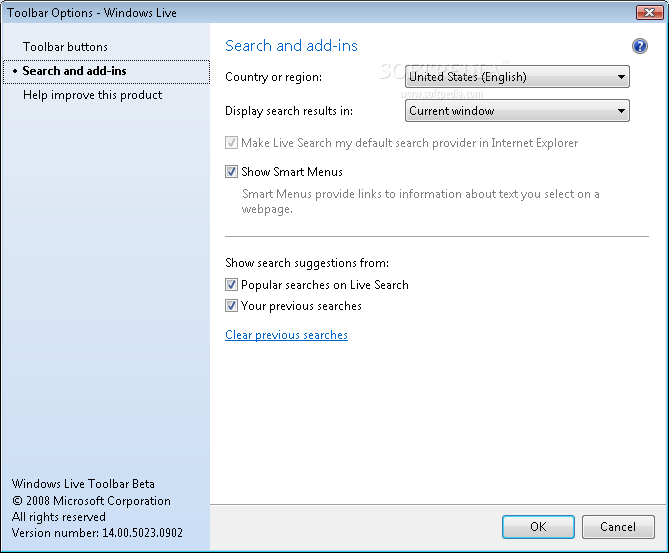Screen dimensions: 669x553
Task: Expand the Display search results in dropdown
Action: point(517,111)
